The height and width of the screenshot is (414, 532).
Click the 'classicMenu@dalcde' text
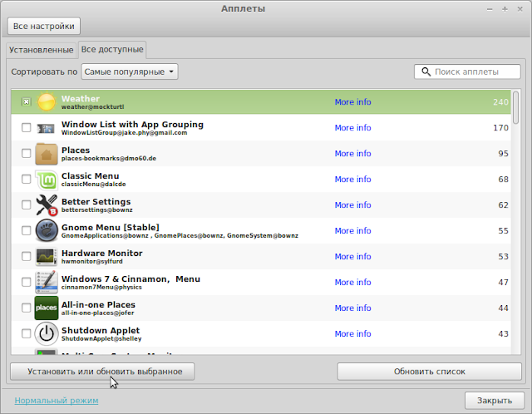tap(94, 185)
